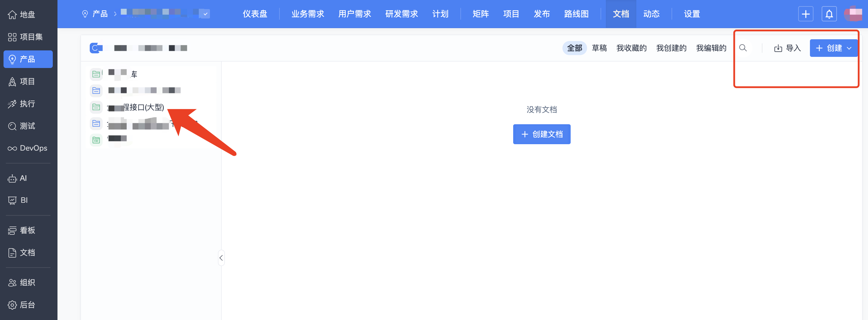The height and width of the screenshot is (320, 868).
Task: Click the plus quick-create icon in the header
Action: tap(805, 14)
